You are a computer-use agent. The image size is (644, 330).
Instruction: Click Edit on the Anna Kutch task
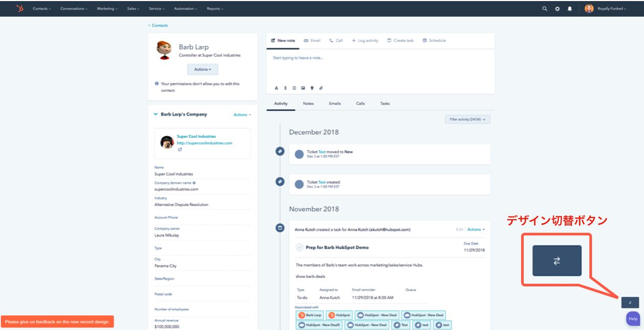pyautogui.click(x=460, y=230)
